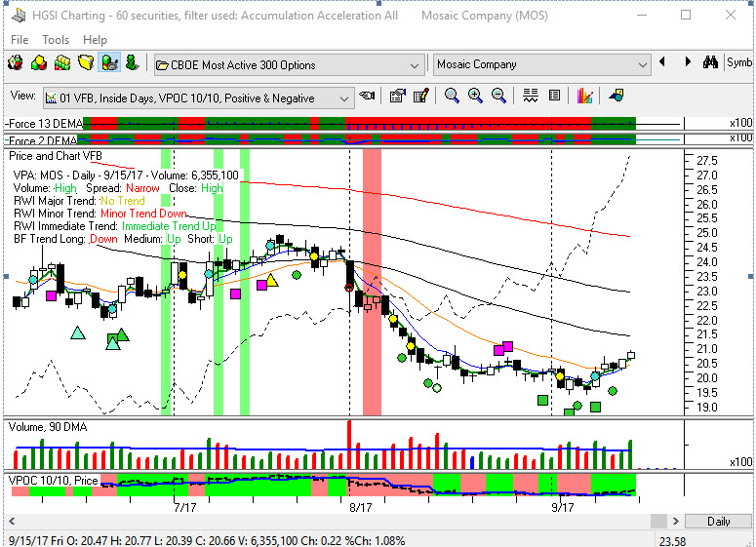Screen dimensions: 756x547
Task: Click the highlighted green figure with camera icon
Action: [109, 63]
